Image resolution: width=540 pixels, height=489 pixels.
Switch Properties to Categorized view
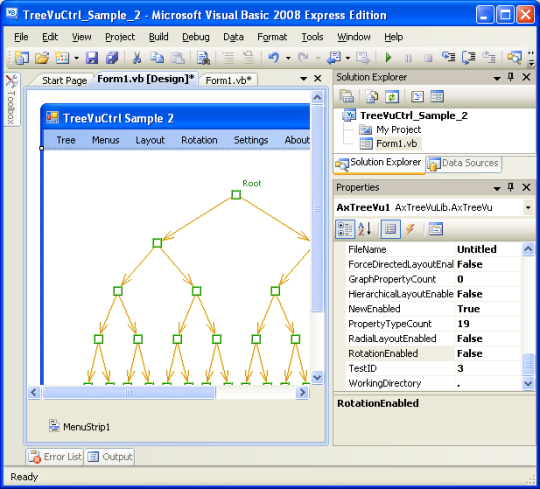(345, 229)
